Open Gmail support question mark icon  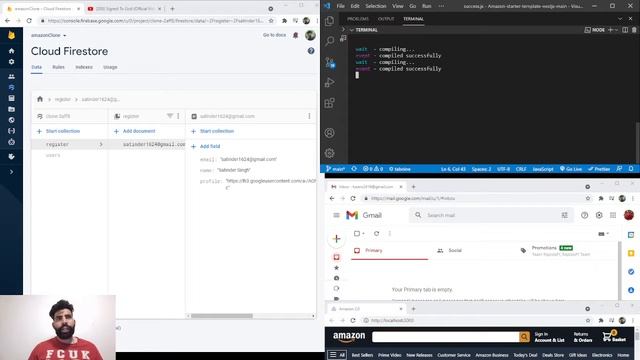584,215
